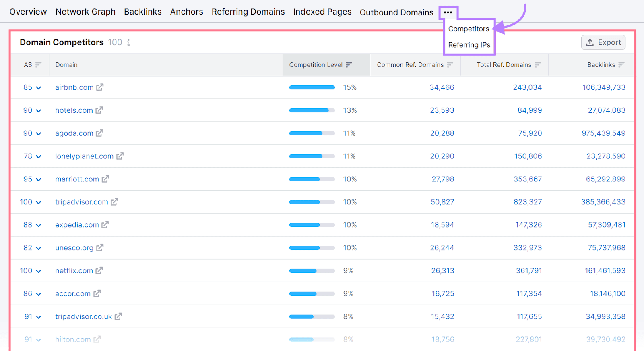This screenshot has height=351, width=644.
Task: Open the Outbound Domains tab
Action: tap(396, 12)
